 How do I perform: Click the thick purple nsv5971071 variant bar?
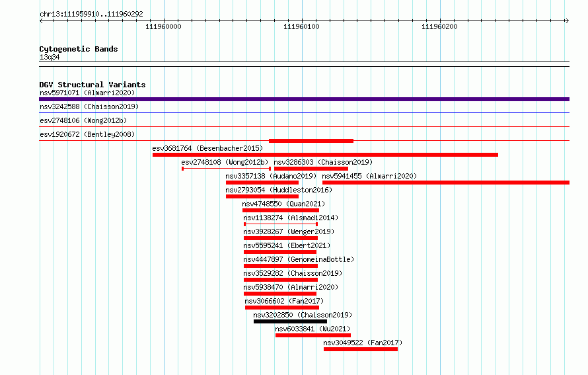[304, 99]
